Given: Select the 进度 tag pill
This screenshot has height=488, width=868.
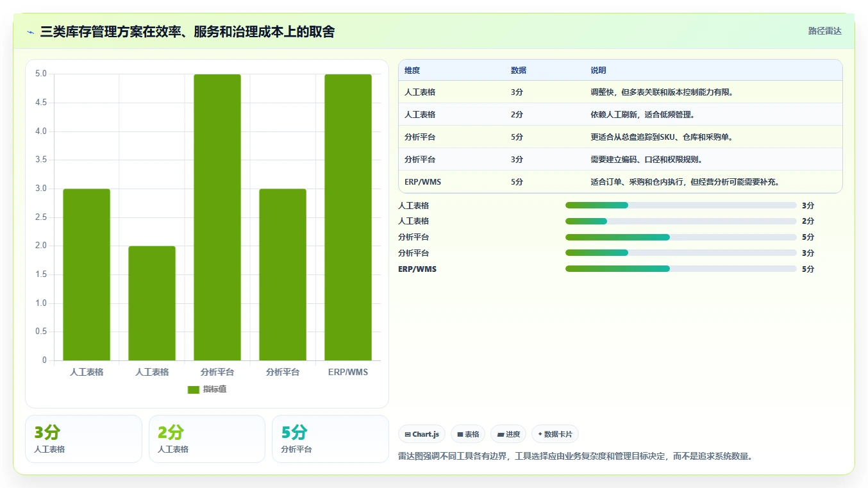Looking at the screenshot, I should coord(508,434).
